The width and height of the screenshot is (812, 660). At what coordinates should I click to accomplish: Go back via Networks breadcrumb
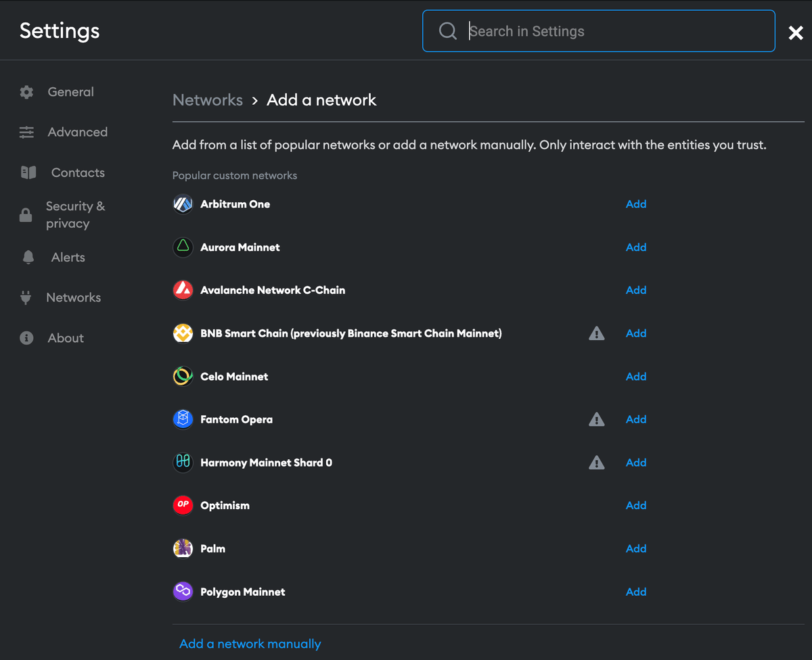tap(207, 100)
